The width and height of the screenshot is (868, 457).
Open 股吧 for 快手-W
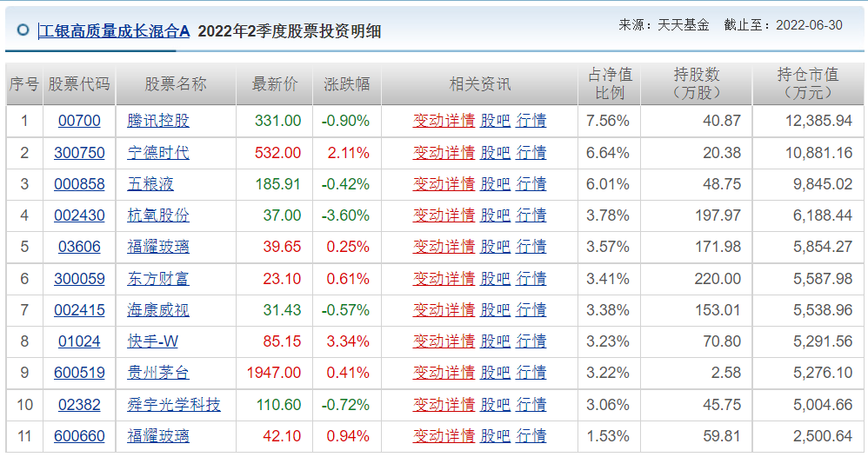(x=495, y=342)
